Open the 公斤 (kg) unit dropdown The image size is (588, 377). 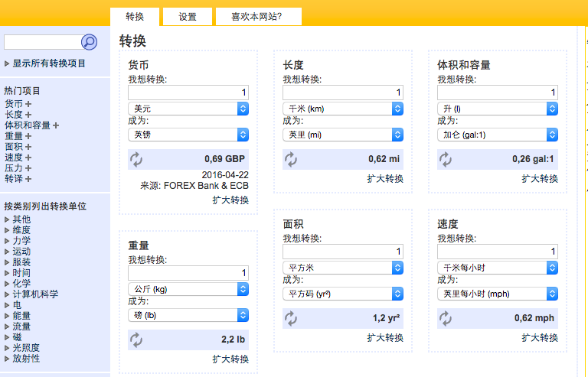[x=189, y=289]
